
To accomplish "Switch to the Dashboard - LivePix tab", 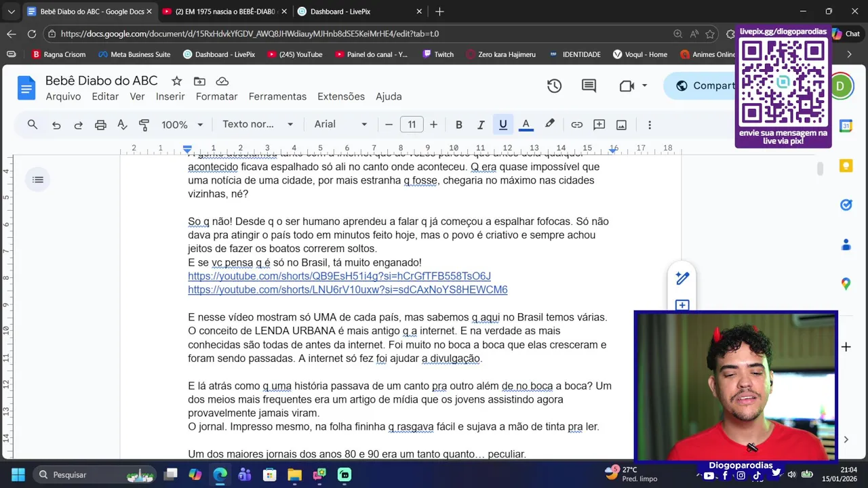I will pyautogui.click(x=360, y=12).
